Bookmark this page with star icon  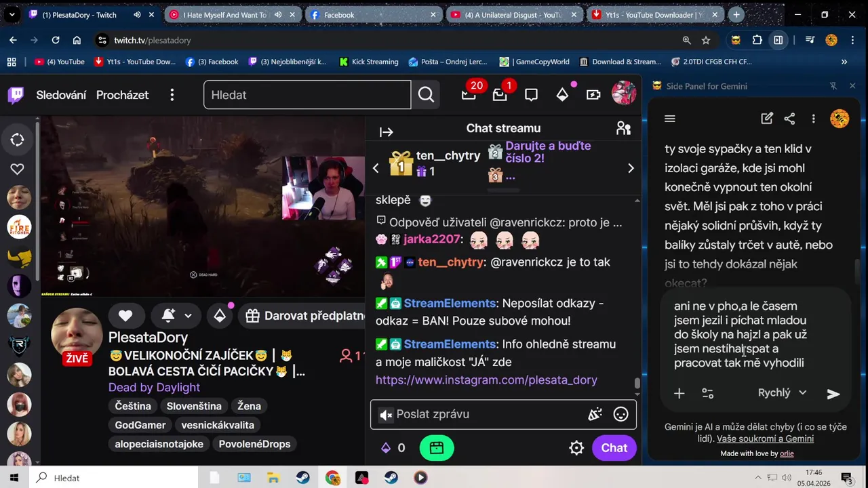706,40
